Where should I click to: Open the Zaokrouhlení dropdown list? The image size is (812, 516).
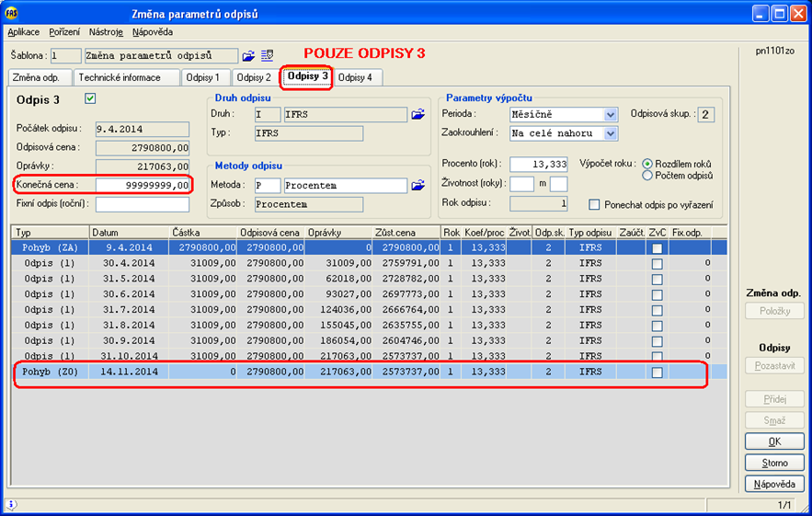(611, 133)
